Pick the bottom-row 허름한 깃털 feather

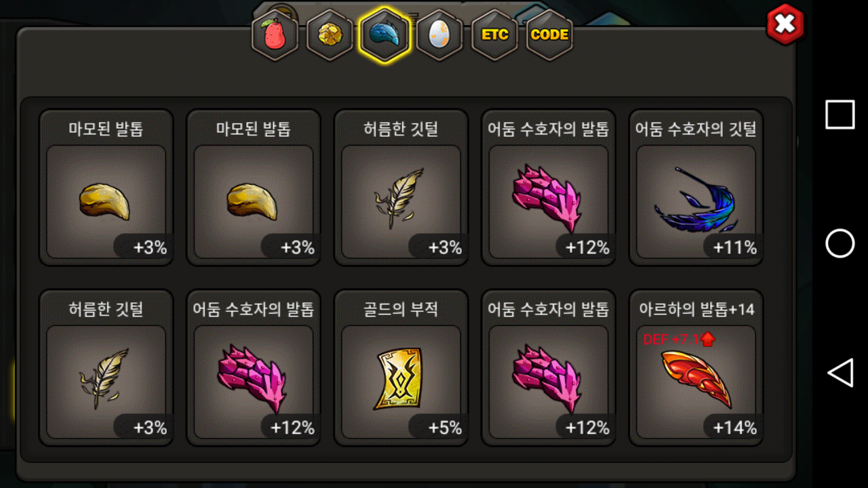point(106,367)
